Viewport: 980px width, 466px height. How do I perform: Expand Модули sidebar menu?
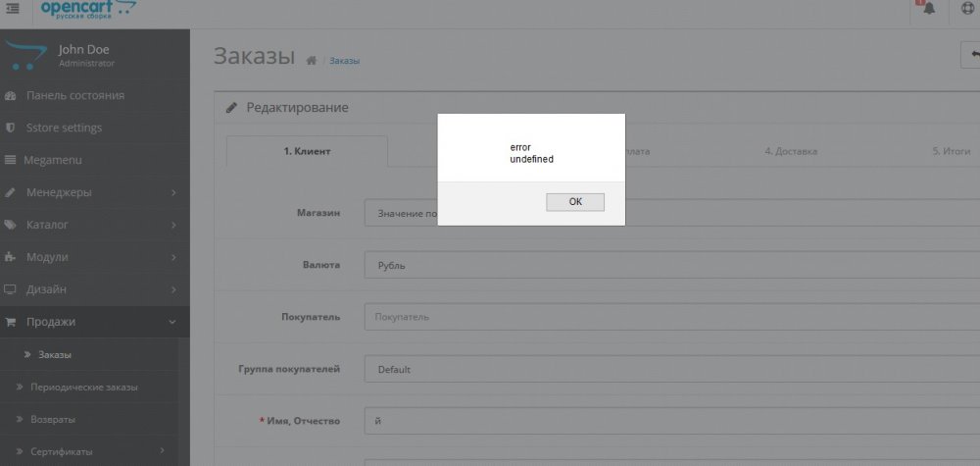tap(95, 257)
